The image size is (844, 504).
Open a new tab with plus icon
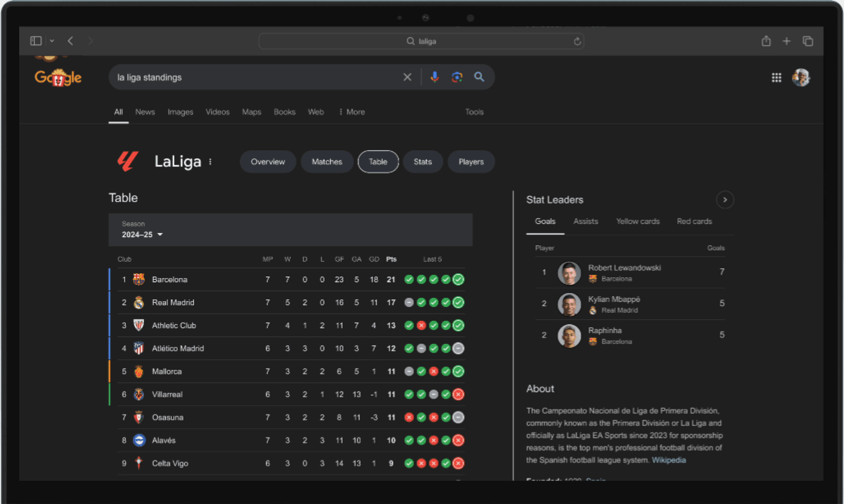point(787,41)
